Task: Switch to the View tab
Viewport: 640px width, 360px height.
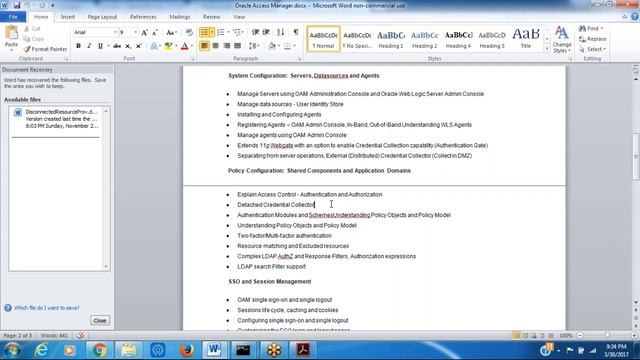Action: coord(239,17)
